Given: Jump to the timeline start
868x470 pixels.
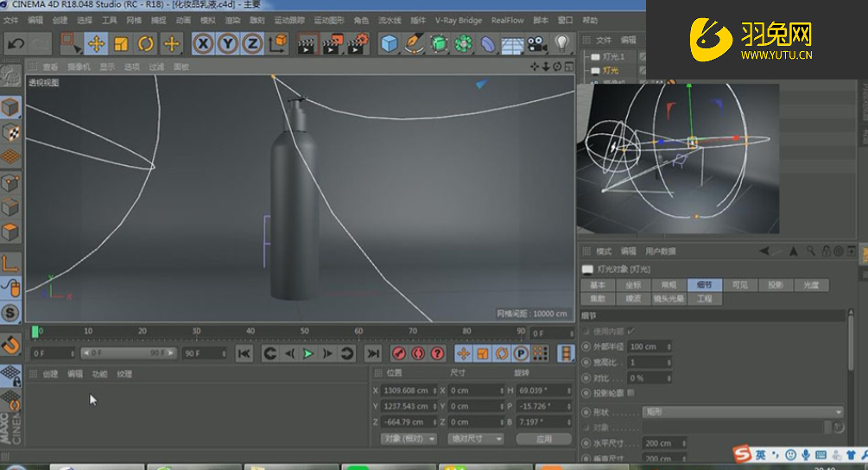Looking at the screenshot, I should point(244,353).
